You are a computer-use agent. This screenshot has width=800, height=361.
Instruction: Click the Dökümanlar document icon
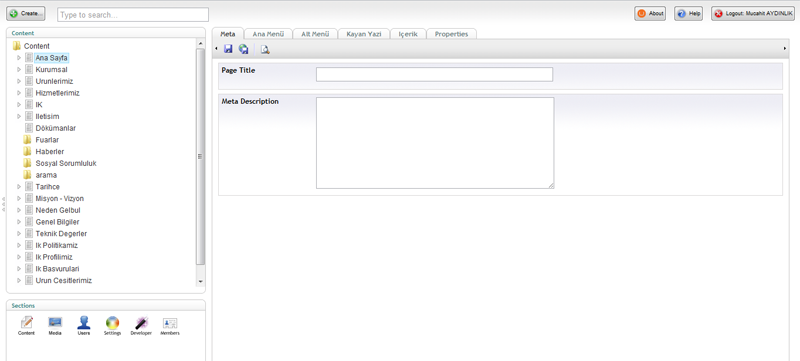coord(29,128)
